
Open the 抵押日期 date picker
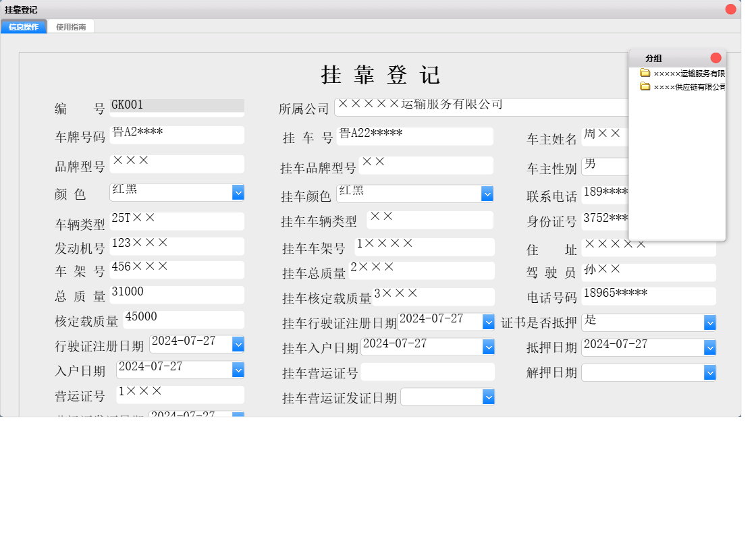[x=709, y=347]
